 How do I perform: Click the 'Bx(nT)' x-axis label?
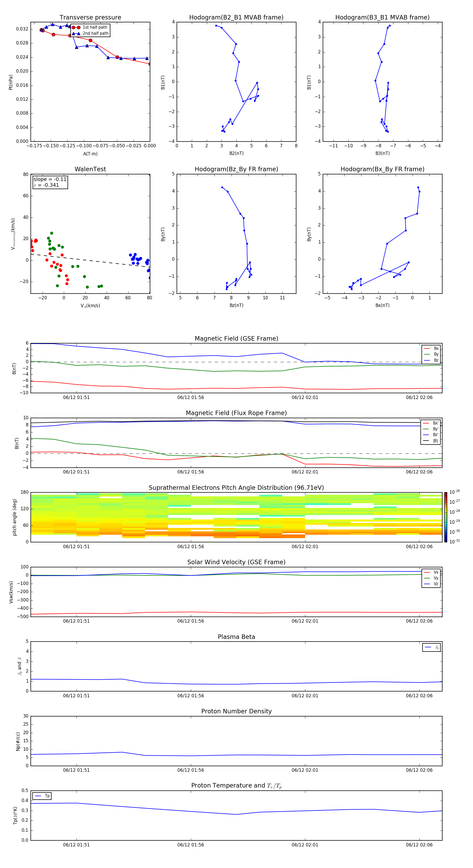382,305
